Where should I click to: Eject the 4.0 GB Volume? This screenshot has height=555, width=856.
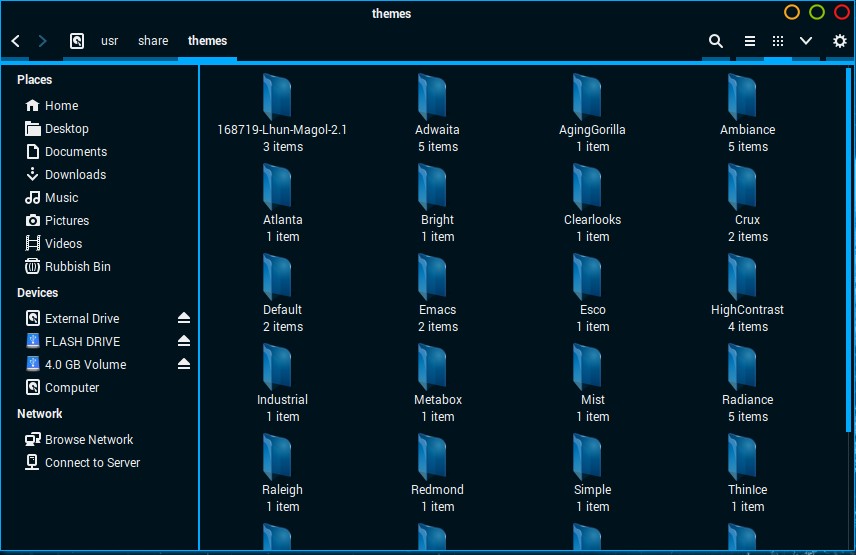tap(183, 364)
